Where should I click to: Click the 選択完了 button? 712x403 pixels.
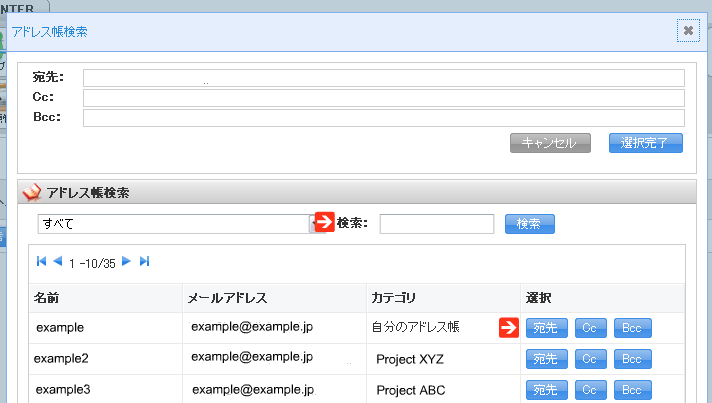click(x=645, y=143)
